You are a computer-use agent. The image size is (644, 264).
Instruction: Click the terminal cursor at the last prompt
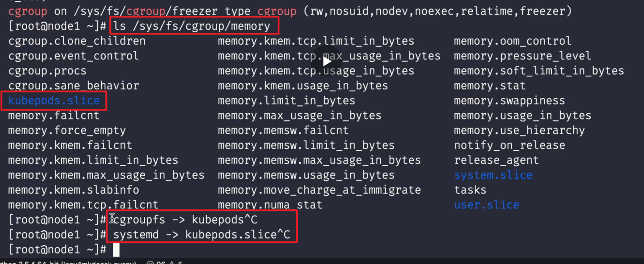[x=116, y=250]
